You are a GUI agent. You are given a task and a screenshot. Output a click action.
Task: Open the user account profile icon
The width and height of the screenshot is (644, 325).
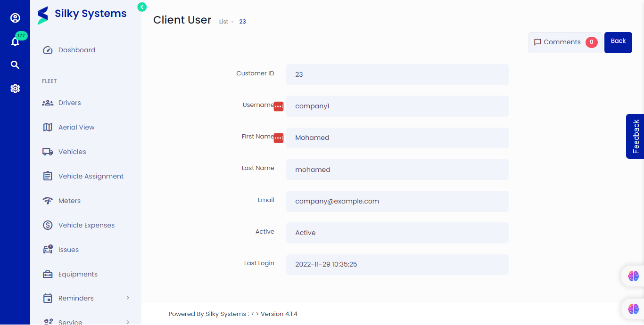point(15,18)
